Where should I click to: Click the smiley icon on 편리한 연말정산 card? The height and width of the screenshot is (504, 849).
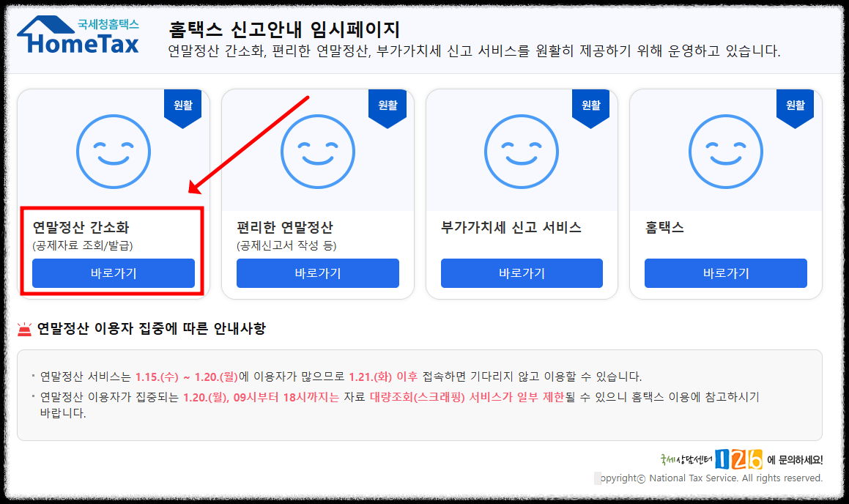tap(317, 152)
